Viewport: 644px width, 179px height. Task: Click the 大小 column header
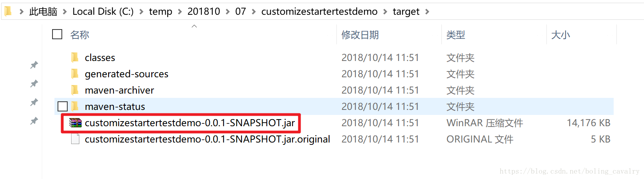[561, 35]
